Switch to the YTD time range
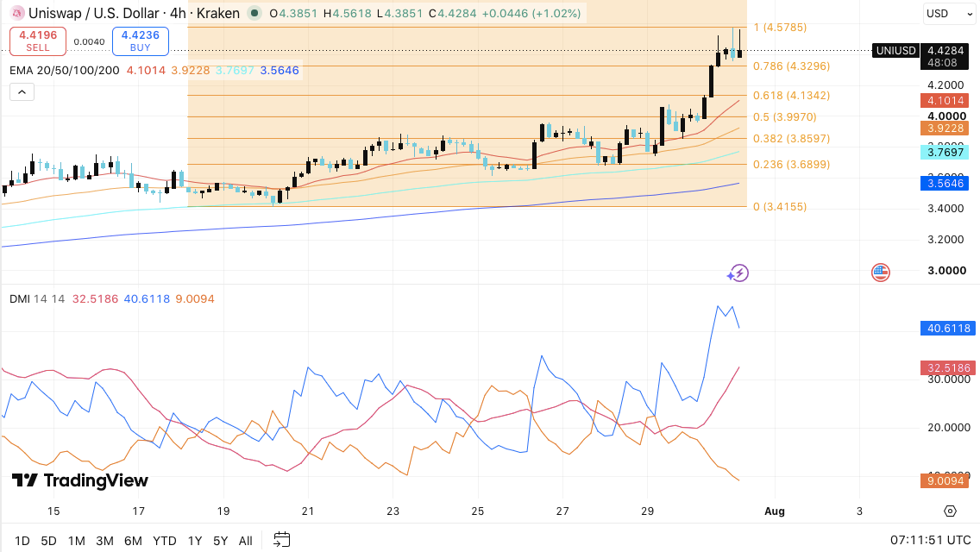Viewport: 980px width, 552px height. (x=165, y=541)
